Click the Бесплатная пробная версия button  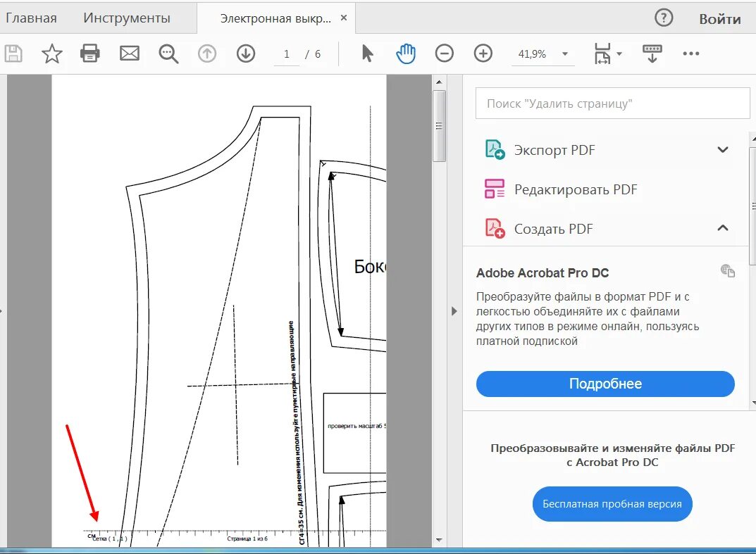[x=612, y=504]
